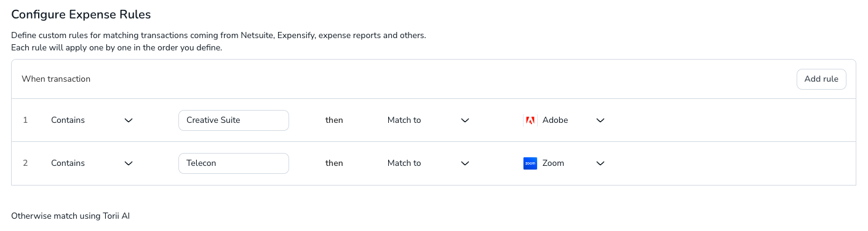Open the chevron beside Match to in rule 2

(x=465, y=163)
